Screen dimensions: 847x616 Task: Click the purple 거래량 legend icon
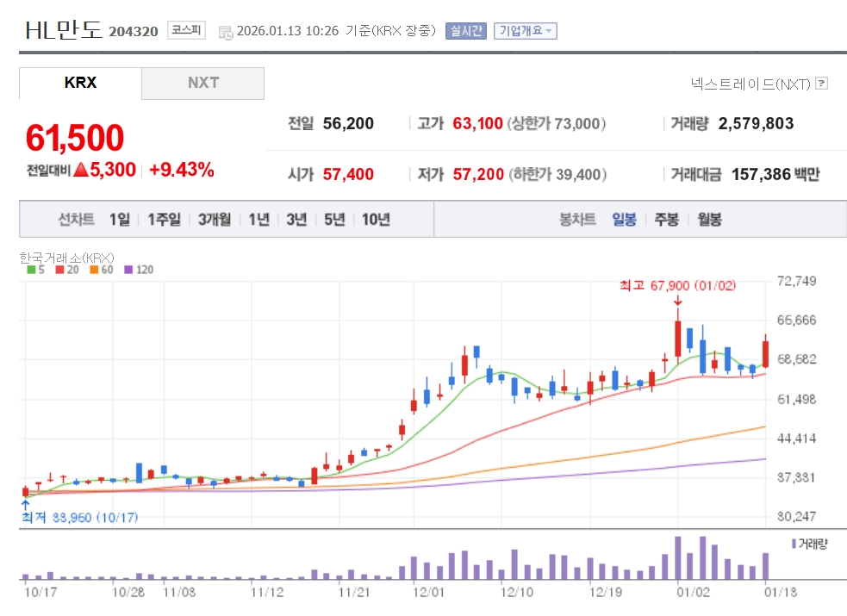click(x=794, y=544)
